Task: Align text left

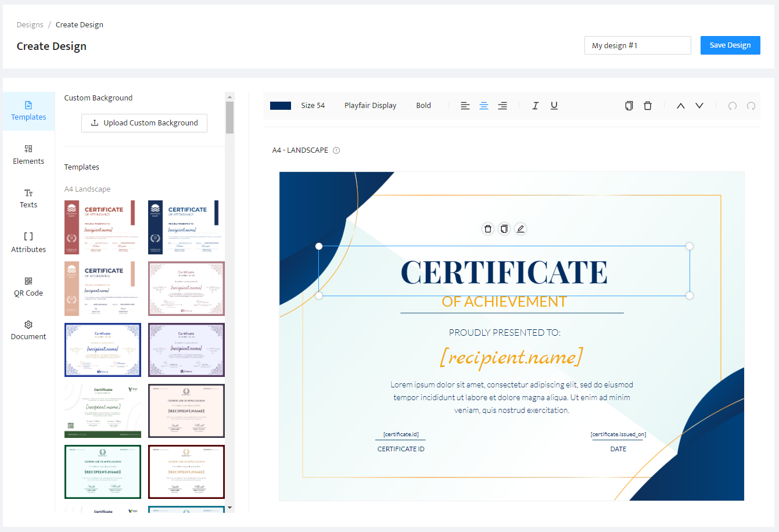Action: pyautogui.click(x=465, y=106)
